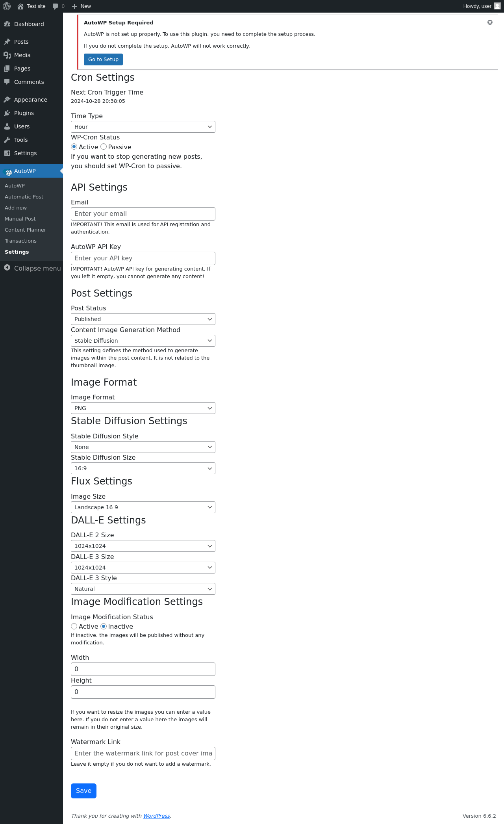Go to Transactions submenu item
Screen dimensions: 504x824
20,241
